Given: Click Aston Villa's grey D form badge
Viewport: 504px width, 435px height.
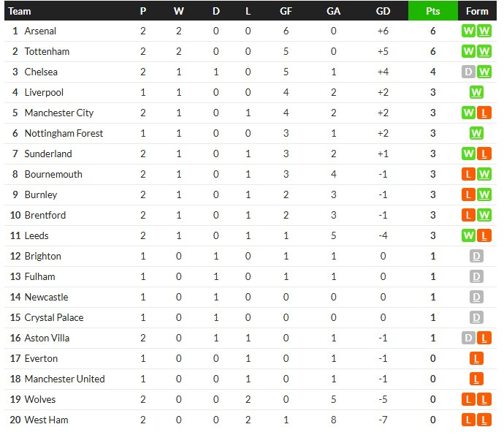Looking at the screenshot, I should (468, 338).
